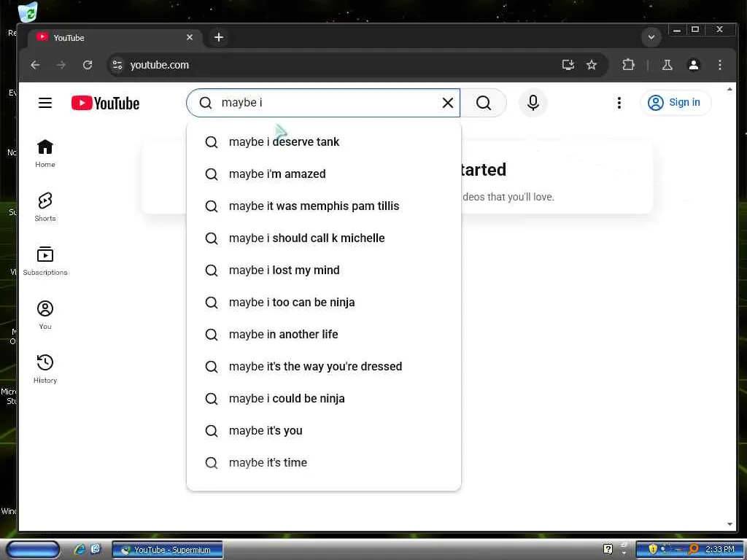The height and width of the screenshot is (560, 747).
Task: Choose suggestion 'maybe i lost my mind'
Action: coord(323,271)
